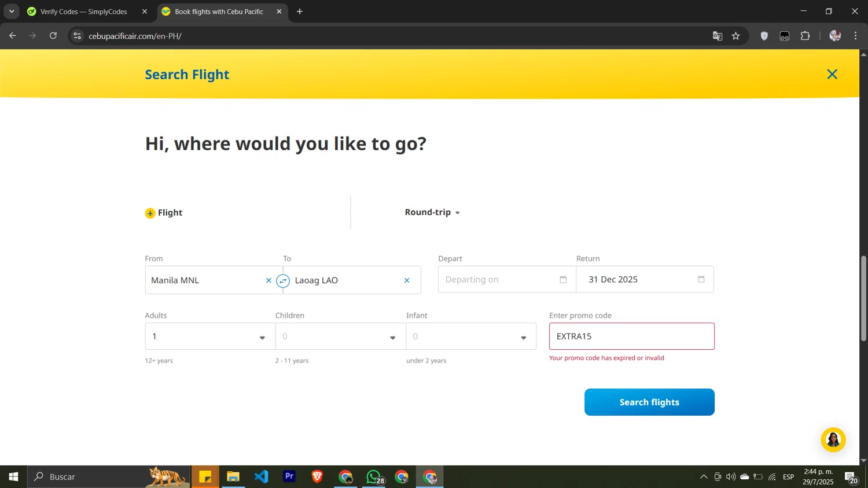Click the Buscar taskbar search box
Screen dimensions: 868x488
109,477
